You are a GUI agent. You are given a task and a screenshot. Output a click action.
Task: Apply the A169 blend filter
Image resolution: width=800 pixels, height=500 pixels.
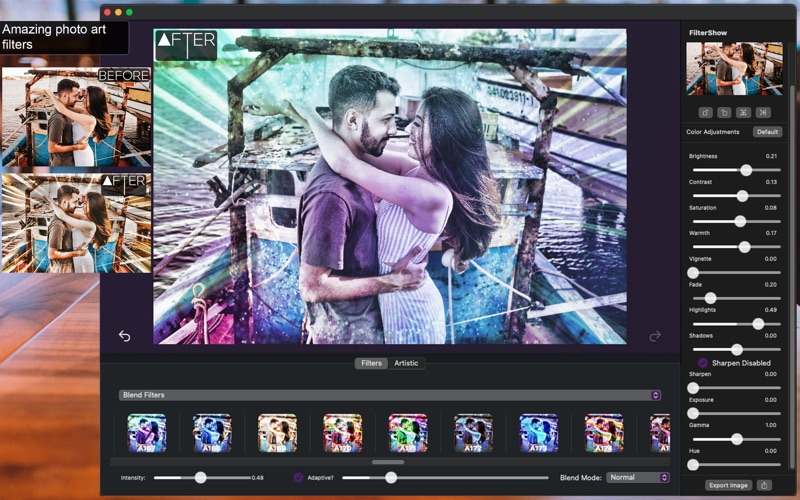277,433
